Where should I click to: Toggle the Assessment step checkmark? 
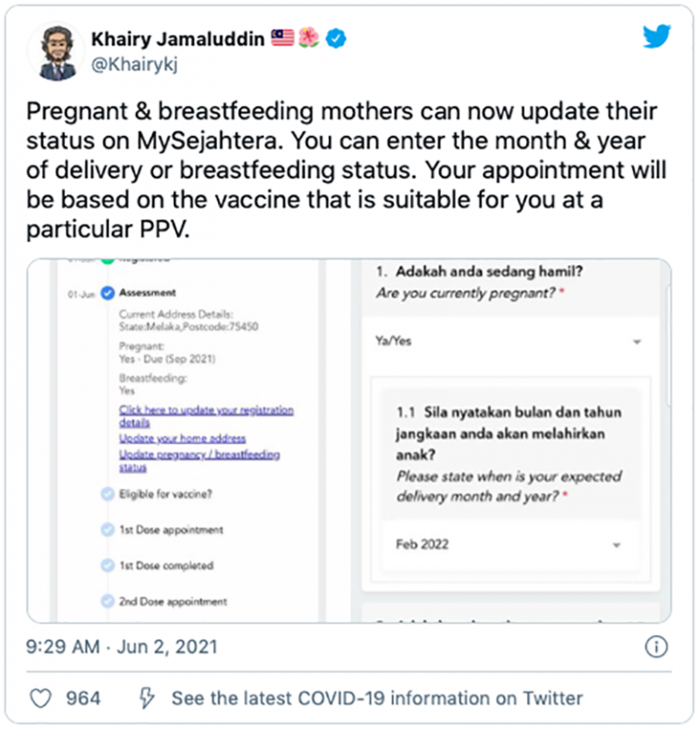pos(108,293)
